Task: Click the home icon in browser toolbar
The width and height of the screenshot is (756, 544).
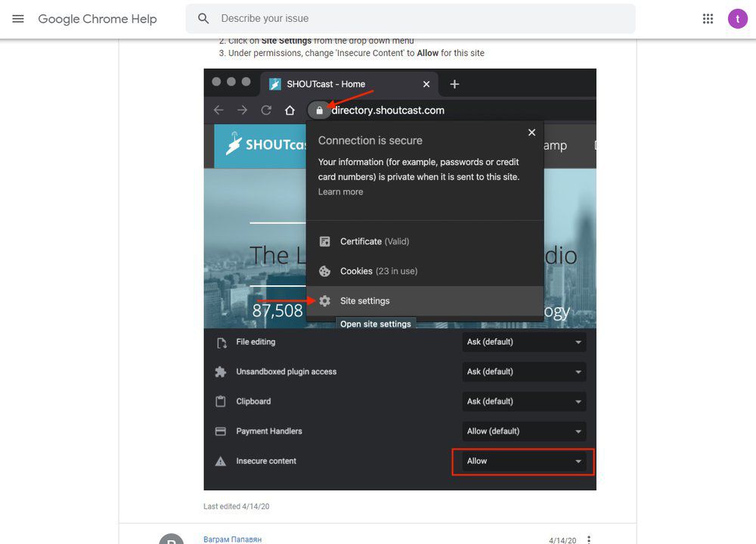Action: tap(290, 110)
